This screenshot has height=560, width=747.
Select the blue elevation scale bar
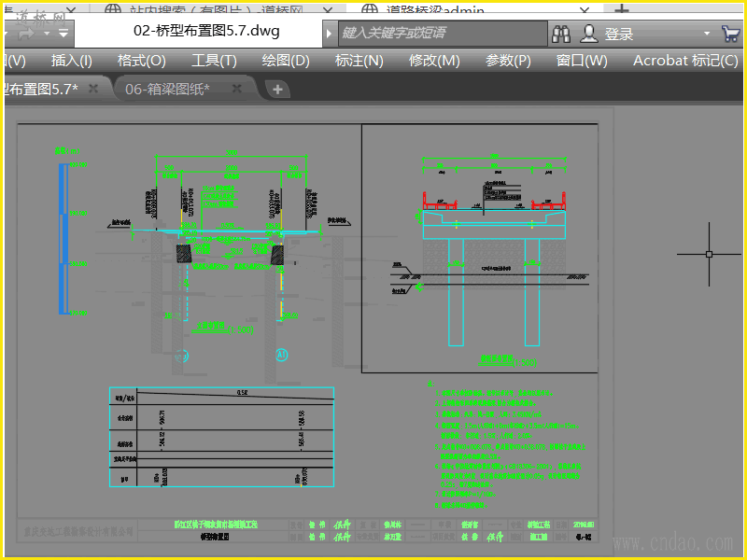click(63, 239)
